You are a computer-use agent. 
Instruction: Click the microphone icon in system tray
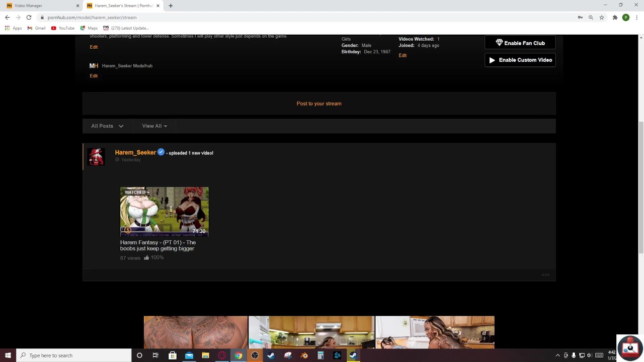point(574,355)
